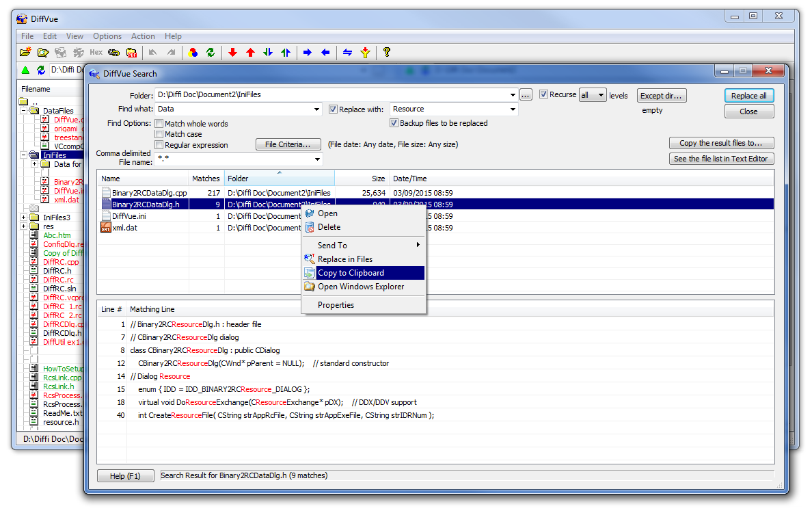Click the DataFiles folder icon in tree
Viewport: 812px width, 513px height.
(x=34, y=111)
